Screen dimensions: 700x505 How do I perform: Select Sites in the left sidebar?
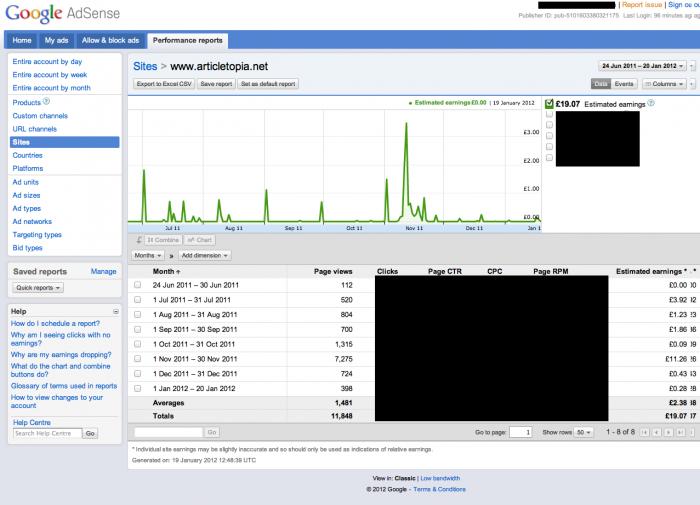(x=65, y=142)
